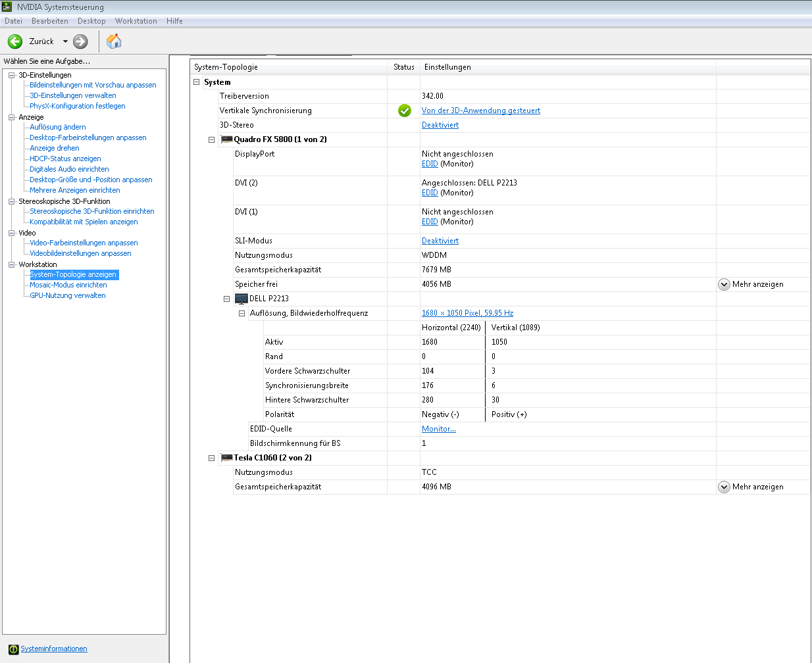812x663 pixels.
Task: Click the NVIDIA logo in title bar
Action: tap(7, 7)
